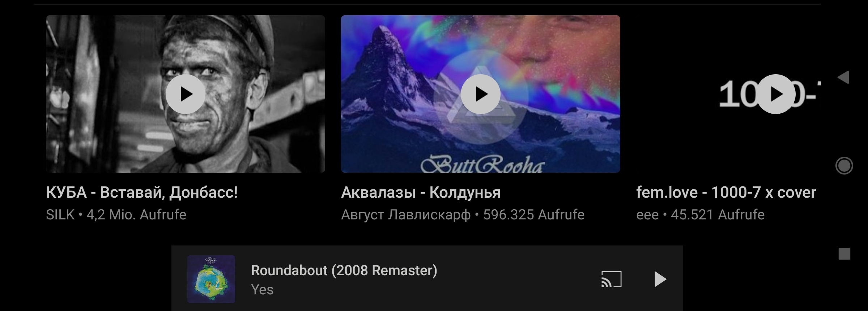Open the КУБА - Вставай, Донбасс! title
The width and height of the screenshot is (868, 311).
[x=142, y=192]
